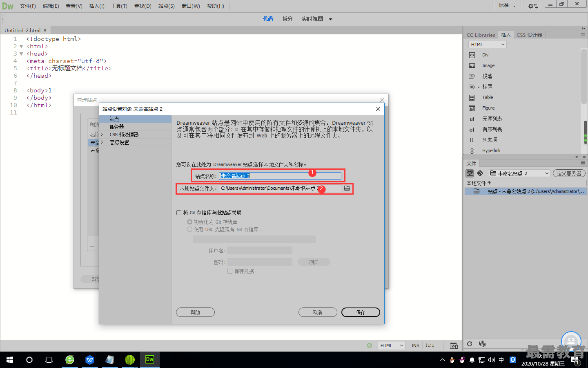Click the Dreamweaver Dw logo icon
This screenshot has height=368, width=588.
click(x=8, y=6)
